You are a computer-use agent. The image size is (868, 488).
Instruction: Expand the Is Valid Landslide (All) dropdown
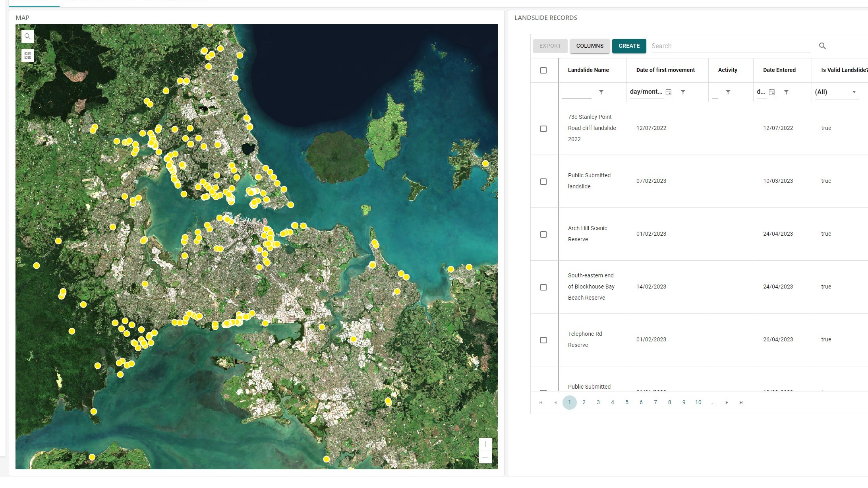(x=854, y=92)
